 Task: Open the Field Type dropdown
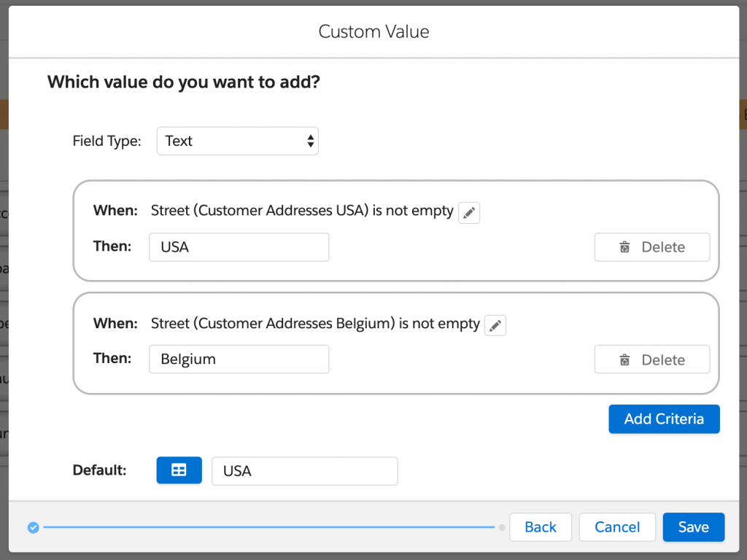(x=238, y=141)
